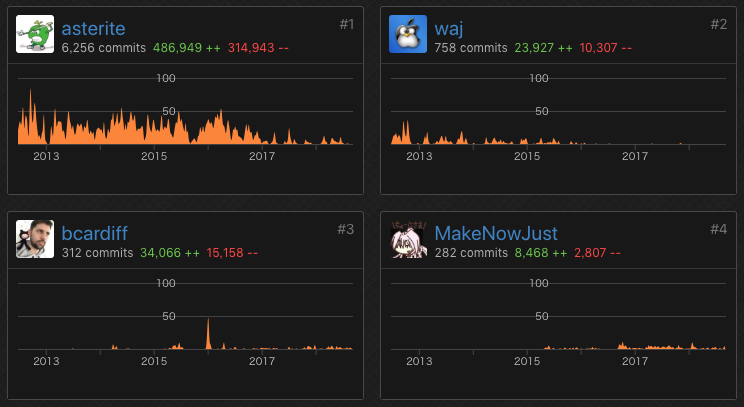Open bcardiff's 312 commits list
This screenshot has height=407, width=744.
coord(97,253)
